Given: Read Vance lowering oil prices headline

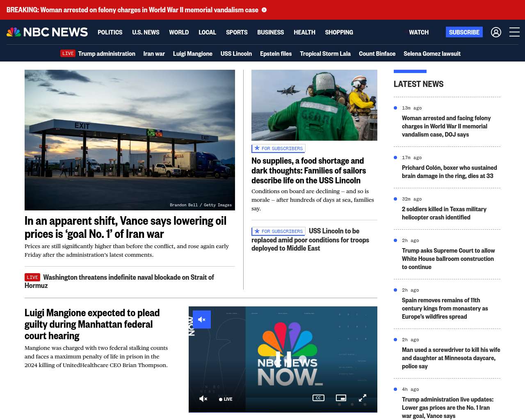Looking at the screenshot, I should click(x=126, y=227).
